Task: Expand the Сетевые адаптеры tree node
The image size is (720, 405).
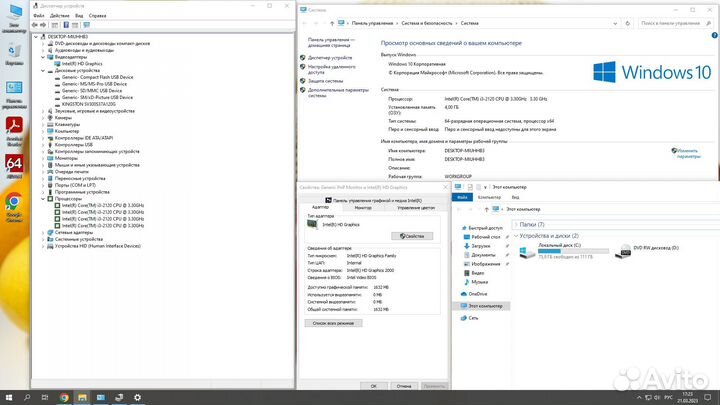Action: coord(43,232)
